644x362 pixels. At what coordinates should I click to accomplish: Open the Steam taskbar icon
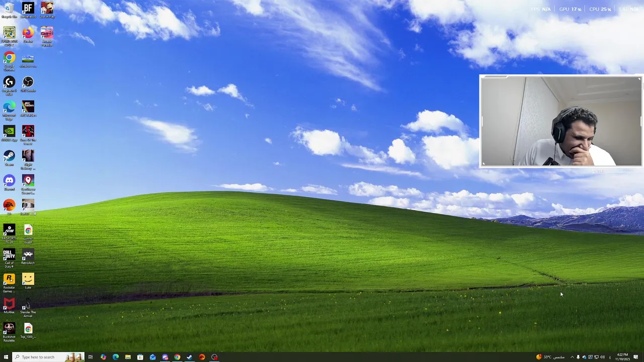(190, 357)
